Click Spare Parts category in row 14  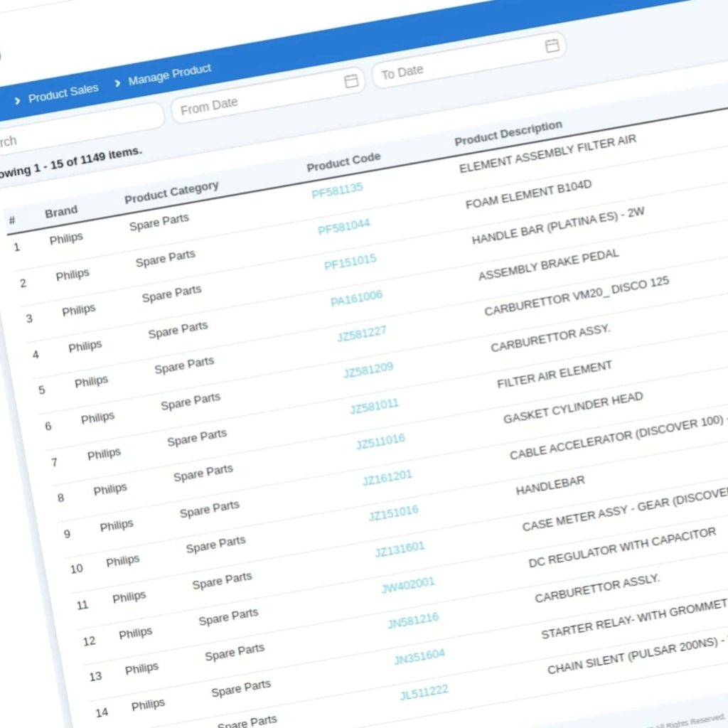click(x=240, y=688)
